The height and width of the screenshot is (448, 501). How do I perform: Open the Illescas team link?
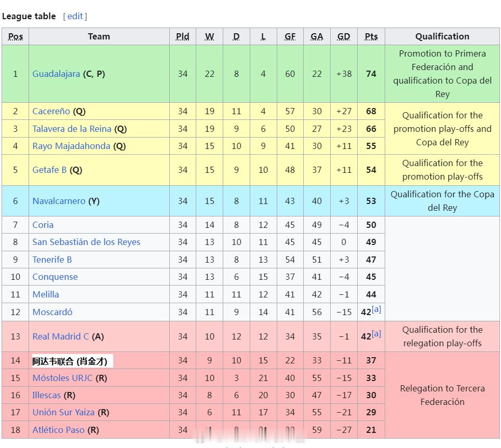click(46, 395)
